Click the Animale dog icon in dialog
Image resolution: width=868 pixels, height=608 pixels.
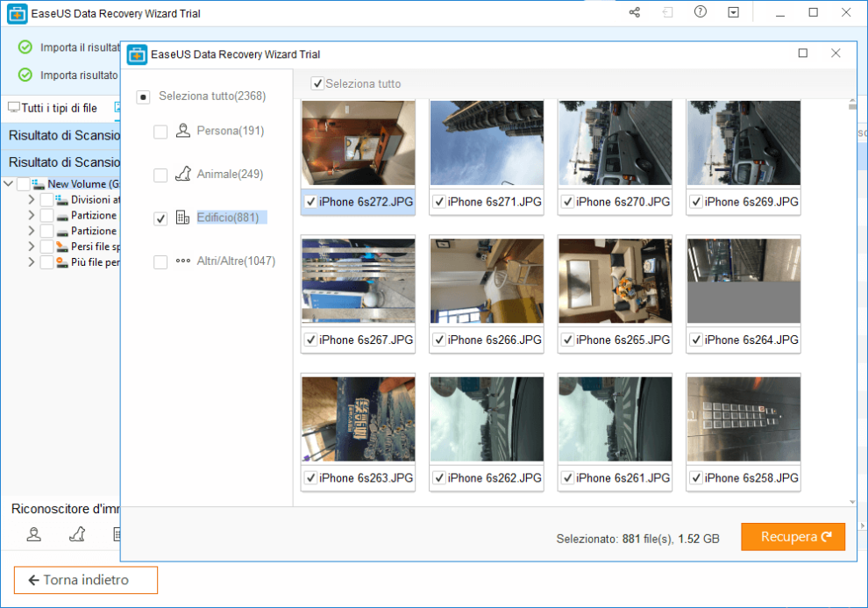tap(182, 174)
